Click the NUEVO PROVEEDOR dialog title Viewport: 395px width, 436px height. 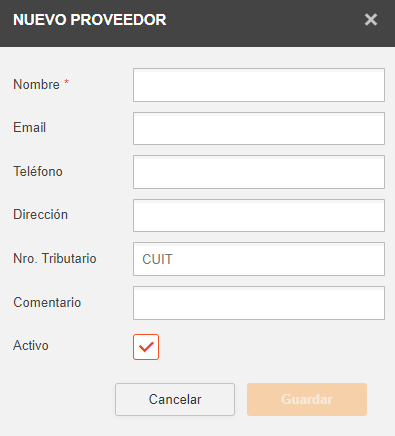click(x=90, y=20)
